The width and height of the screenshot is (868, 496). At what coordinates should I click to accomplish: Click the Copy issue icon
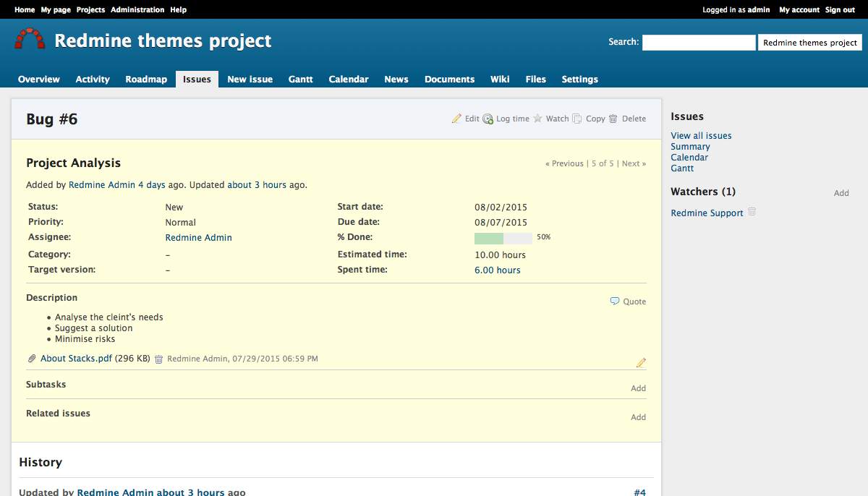(x=577, y=119)
